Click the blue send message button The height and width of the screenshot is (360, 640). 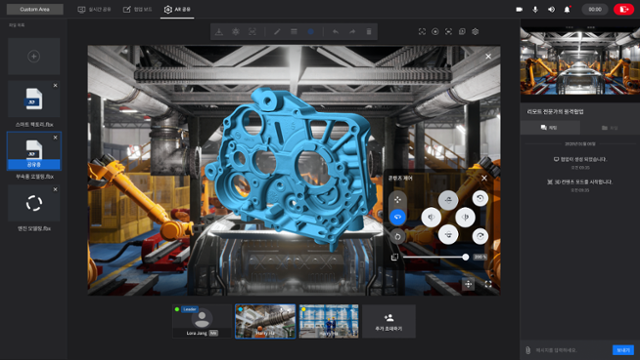(623, 350)
